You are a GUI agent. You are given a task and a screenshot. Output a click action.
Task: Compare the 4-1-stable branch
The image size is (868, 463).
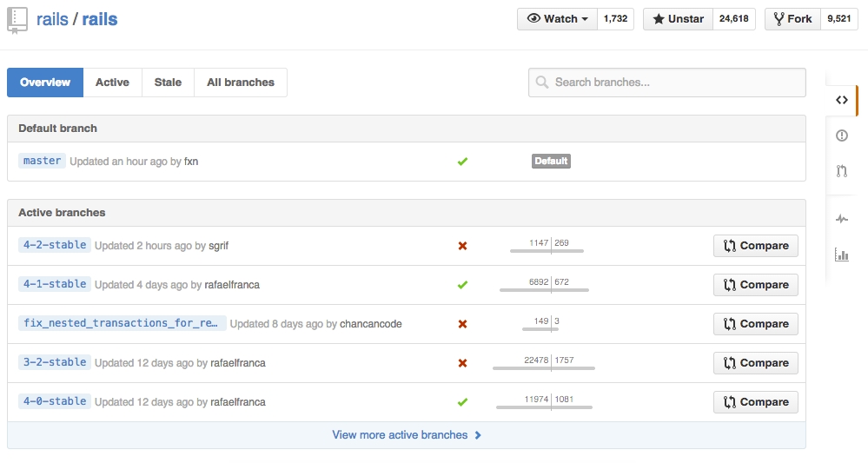[x=755, y=285]
